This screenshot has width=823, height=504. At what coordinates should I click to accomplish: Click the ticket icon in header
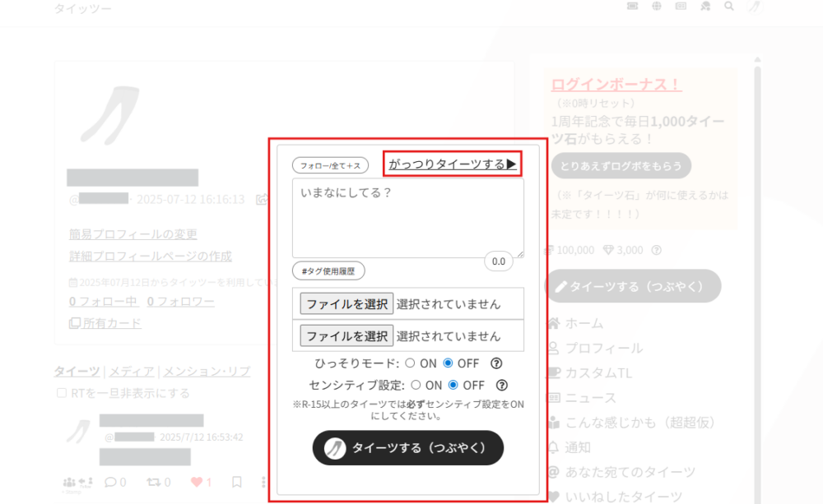[632, 7]
